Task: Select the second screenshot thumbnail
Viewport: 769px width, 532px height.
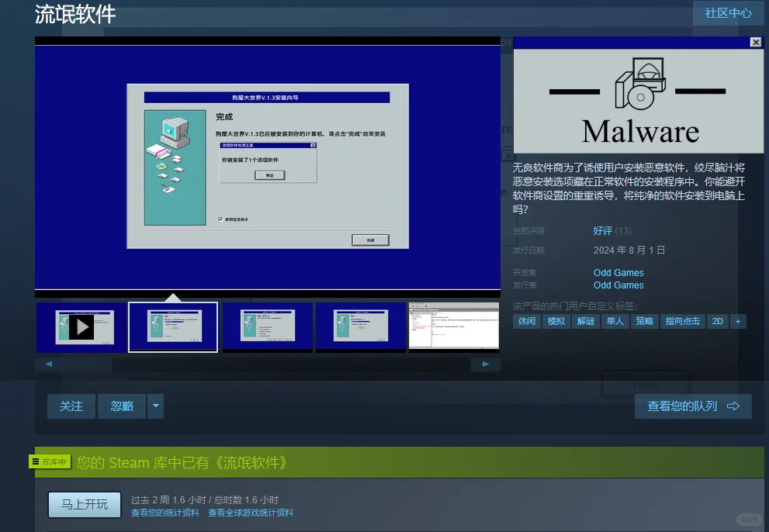Action: (x=173, y=327)
